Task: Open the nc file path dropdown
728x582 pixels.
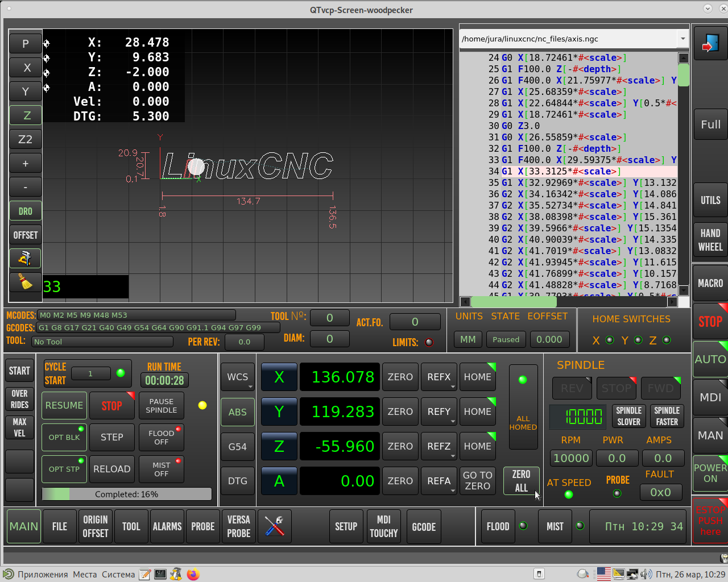Action: point(682,39)
